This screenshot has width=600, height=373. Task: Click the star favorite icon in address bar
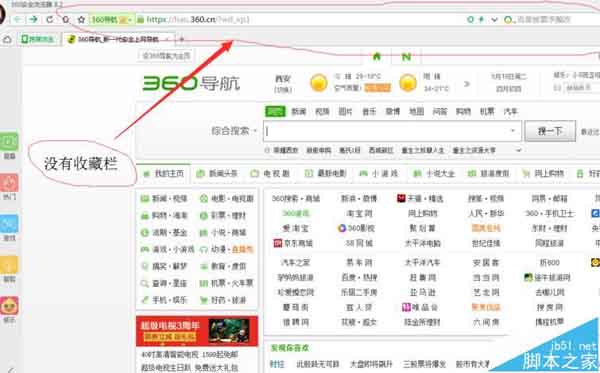[x=81, y=19]
